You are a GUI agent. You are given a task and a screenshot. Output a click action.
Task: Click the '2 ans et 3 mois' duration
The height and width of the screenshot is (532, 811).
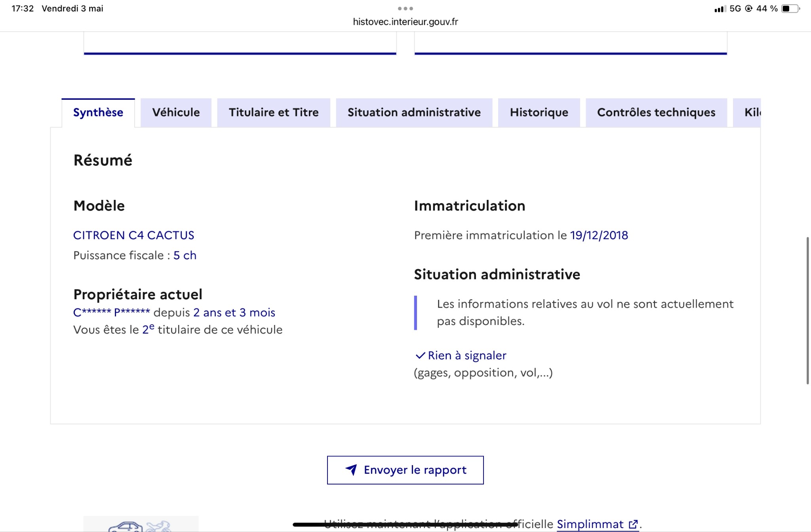click(x=234, y=312)
